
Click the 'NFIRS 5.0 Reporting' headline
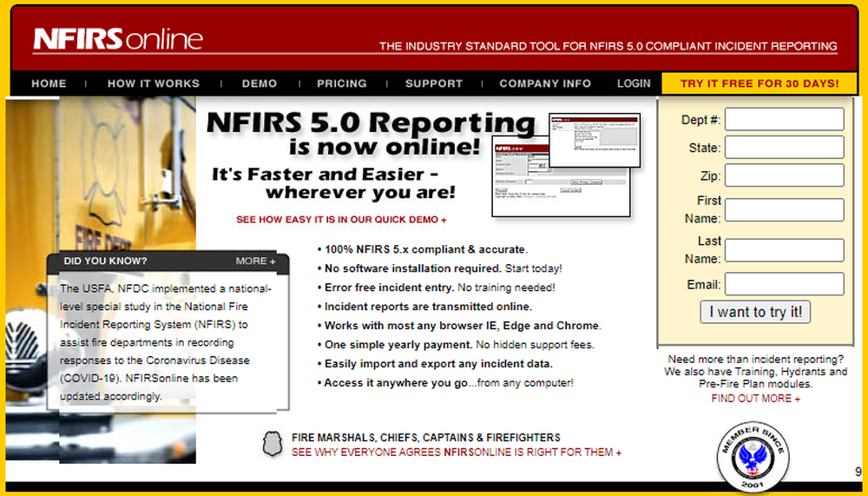[x=371, y=122]
